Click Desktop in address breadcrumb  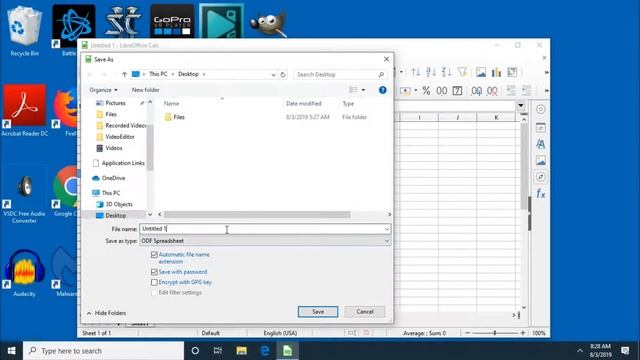pos(188,74)
